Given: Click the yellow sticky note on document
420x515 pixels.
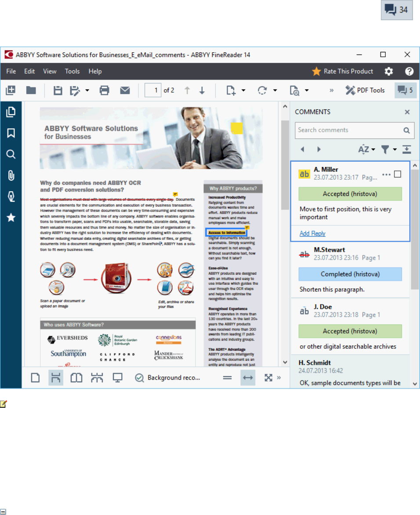Looking at the screenshot, I should (237, 128).
